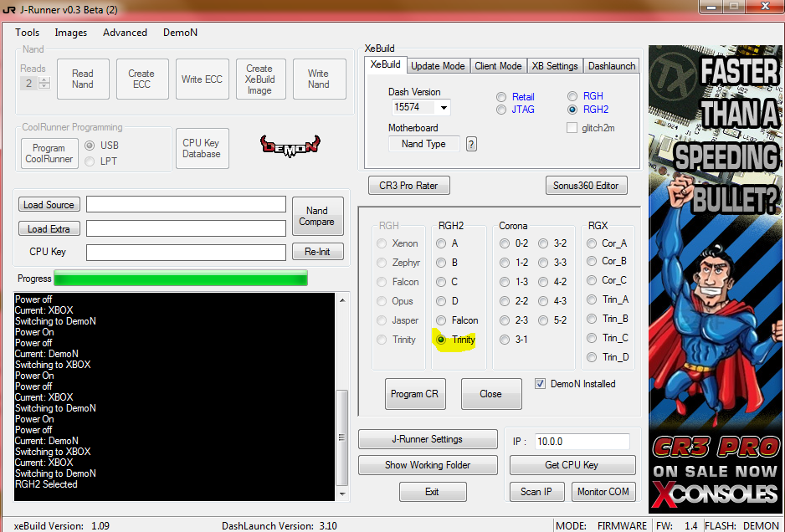Select Corona 3-2 timing option
The width and height of the screenshot is (785, 532).
point(543,243)
